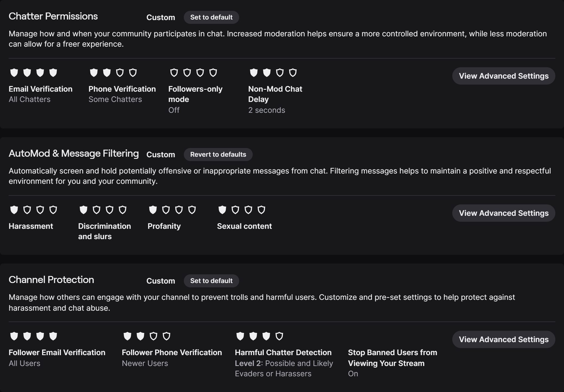The width and height of the screenshot is (564, 392).
Task: Click Stop Banned Users from Viewing setting
Action: click(392, 358)
